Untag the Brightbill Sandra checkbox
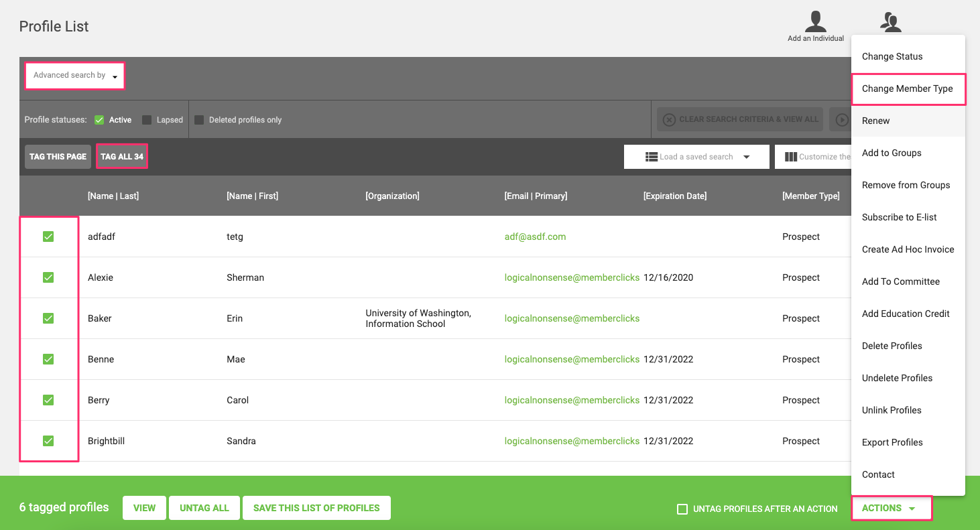The height and width of the screenshot is (530, 980). click(48, 441)
